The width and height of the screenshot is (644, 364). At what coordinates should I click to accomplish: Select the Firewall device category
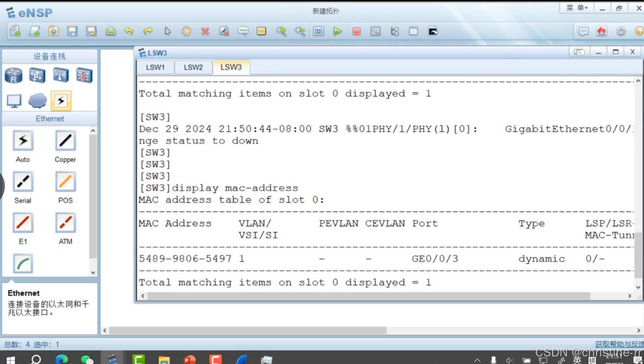84,76
